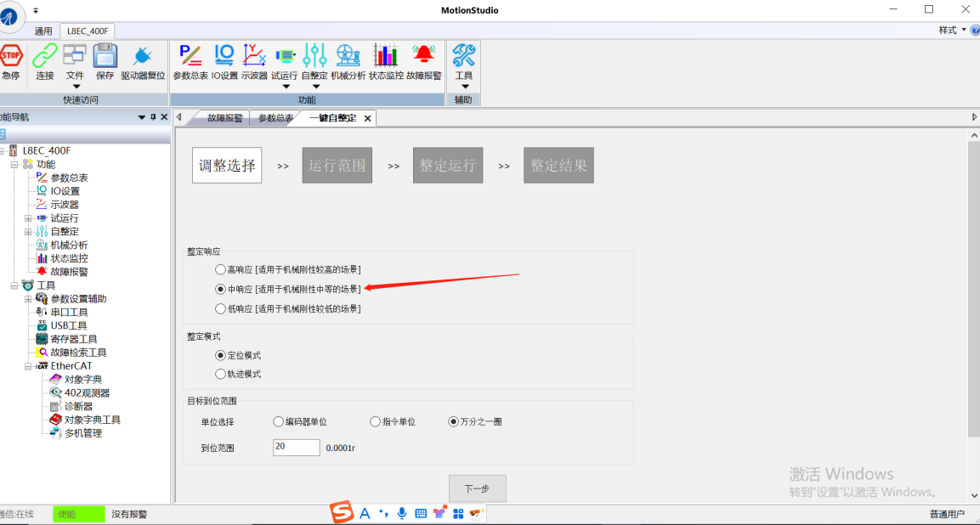Viewport: 980px width, 525px height.
Task: Click the 试运行 trial run ribbon icon
Action: pyautogui.click(x=285, y=56)
